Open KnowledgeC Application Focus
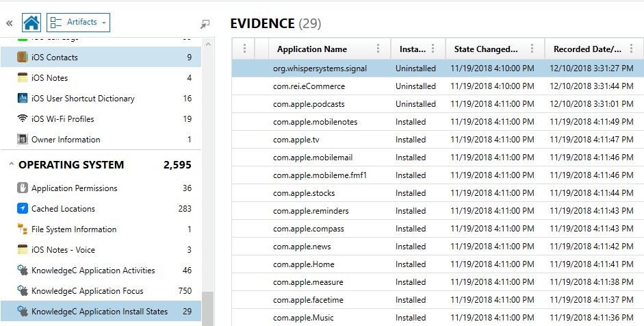Image resolution: width=644 pixels, height=326 pixels. coord(101,291)
